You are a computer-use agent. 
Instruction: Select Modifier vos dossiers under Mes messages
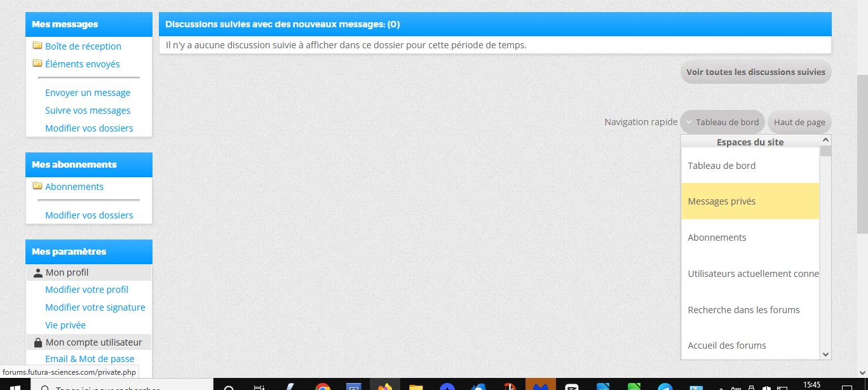point(89,128)
